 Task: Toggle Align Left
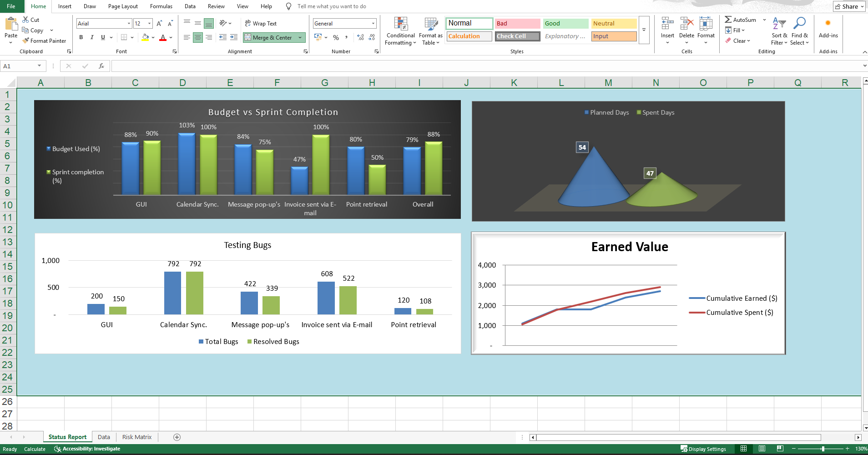187,37
